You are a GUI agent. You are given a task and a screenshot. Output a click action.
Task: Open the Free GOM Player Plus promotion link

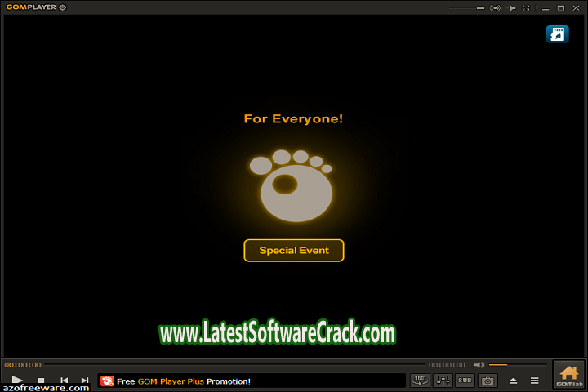[x=183, y=381]
